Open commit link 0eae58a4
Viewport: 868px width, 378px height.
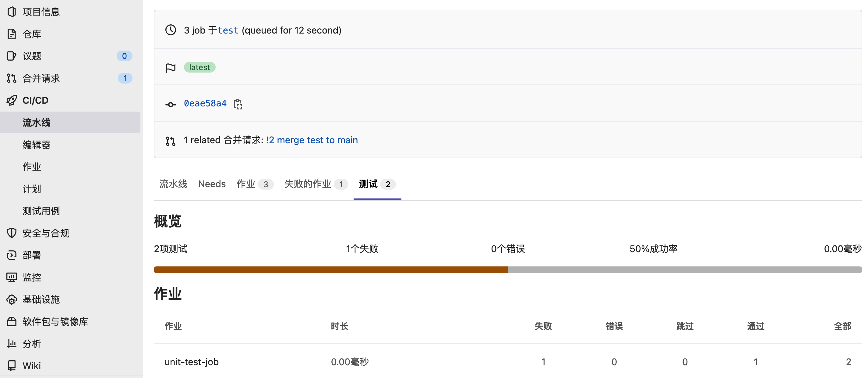point(205,104)
